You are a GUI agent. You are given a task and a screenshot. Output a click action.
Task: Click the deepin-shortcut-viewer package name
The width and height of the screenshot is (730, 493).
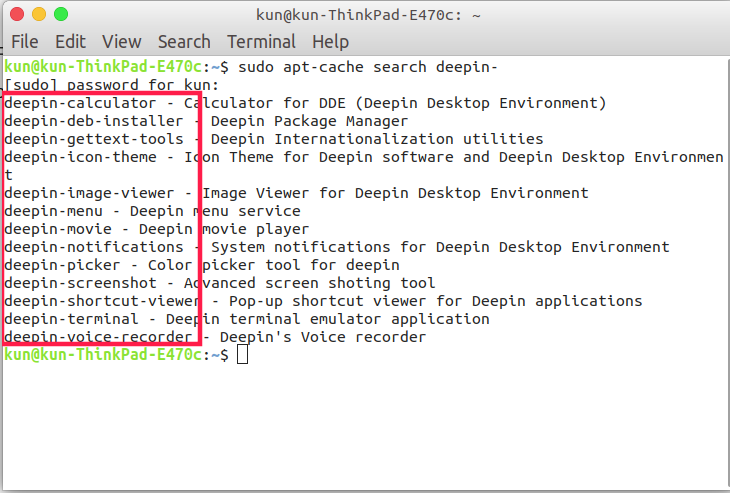tap(102, 301)
